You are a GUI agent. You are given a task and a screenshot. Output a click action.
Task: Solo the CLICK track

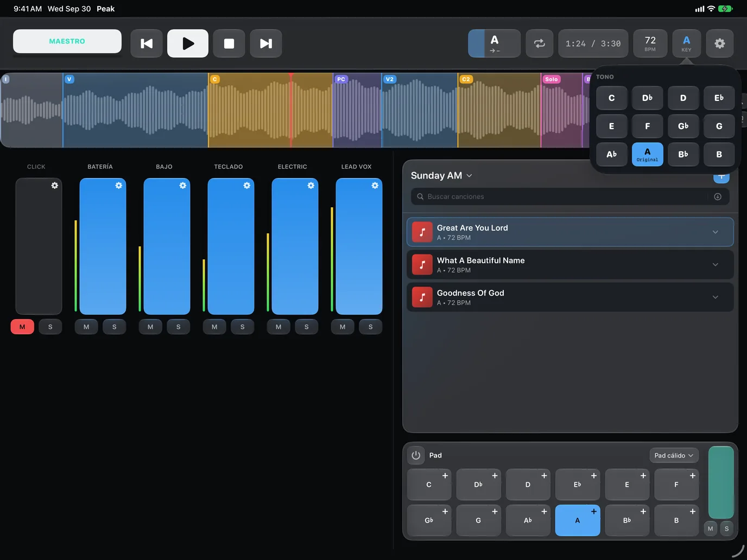pos(50,327)
